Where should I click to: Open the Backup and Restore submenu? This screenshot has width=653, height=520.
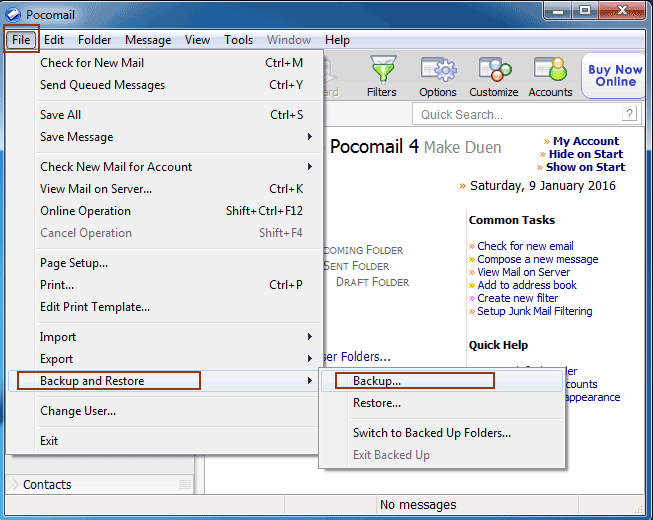[163, 381]
